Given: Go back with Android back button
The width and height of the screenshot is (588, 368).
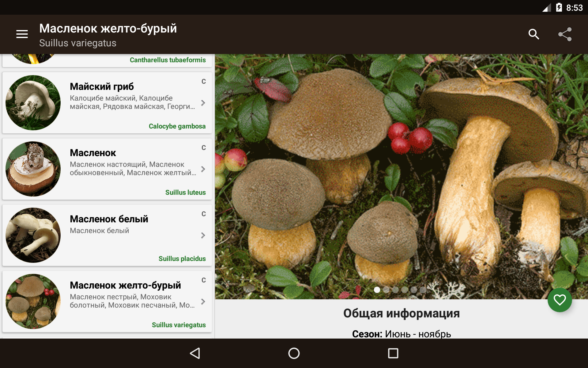Looking at the screenshot, I should click(195, 353).
